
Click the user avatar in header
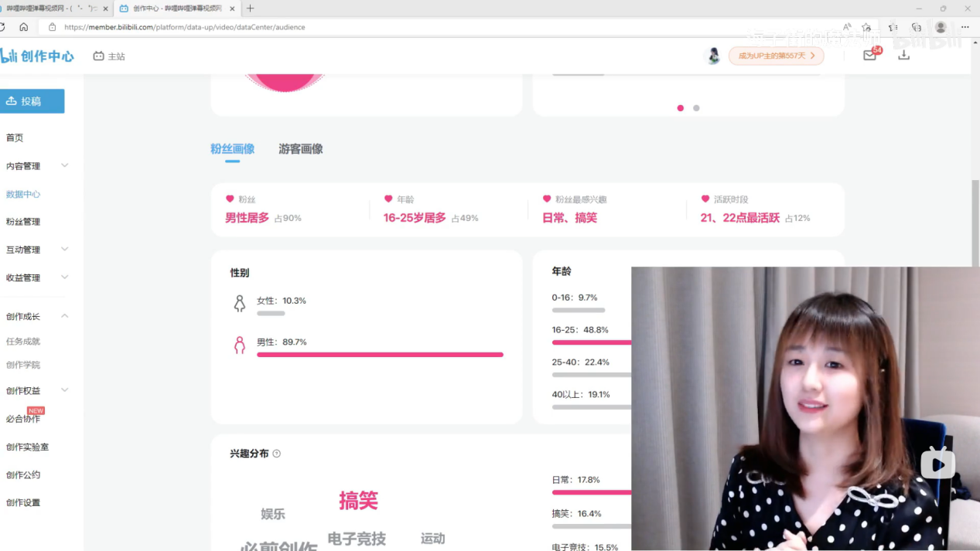click(x=713, y=56)
